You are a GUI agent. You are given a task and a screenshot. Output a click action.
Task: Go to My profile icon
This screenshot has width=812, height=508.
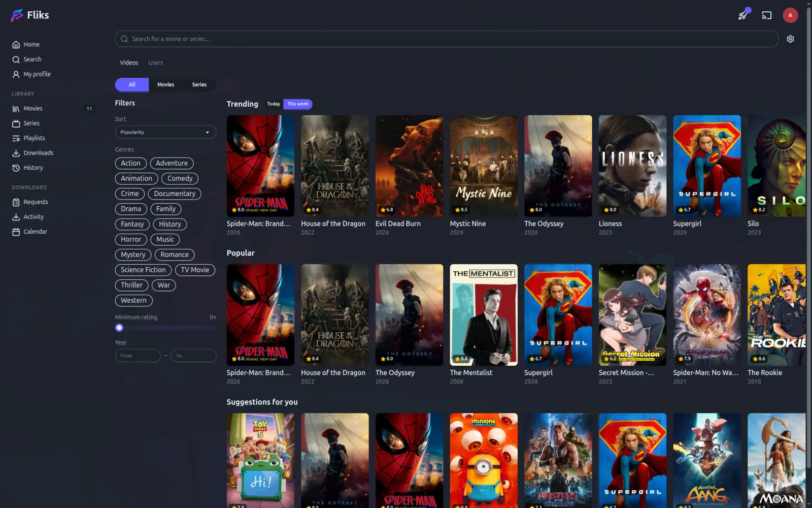(x=16, y=74)
